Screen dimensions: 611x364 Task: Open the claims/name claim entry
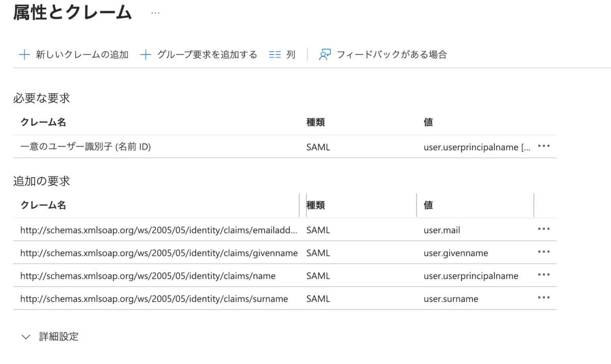click(x=148, y=276)
